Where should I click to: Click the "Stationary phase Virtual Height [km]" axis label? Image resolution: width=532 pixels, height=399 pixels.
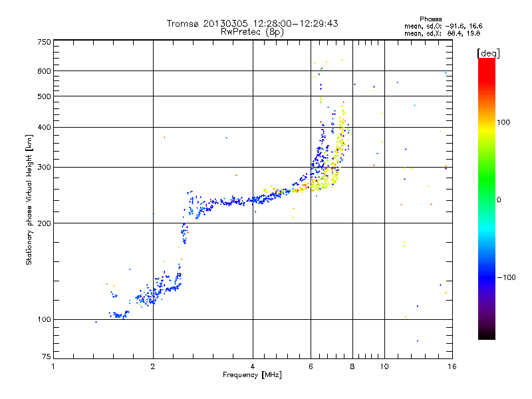click(x=29, y=199)
